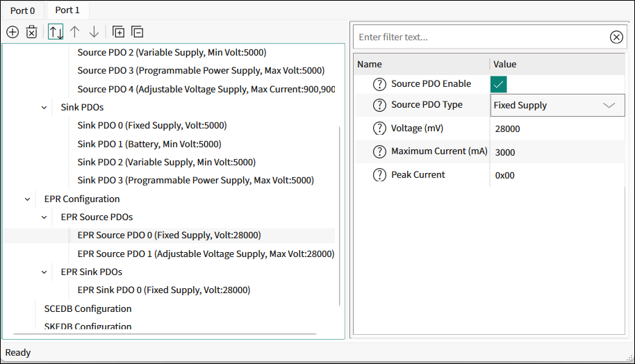Switch to the Port 1 tab
This screenshot has width=635, height=364.
tap(67, 10)
